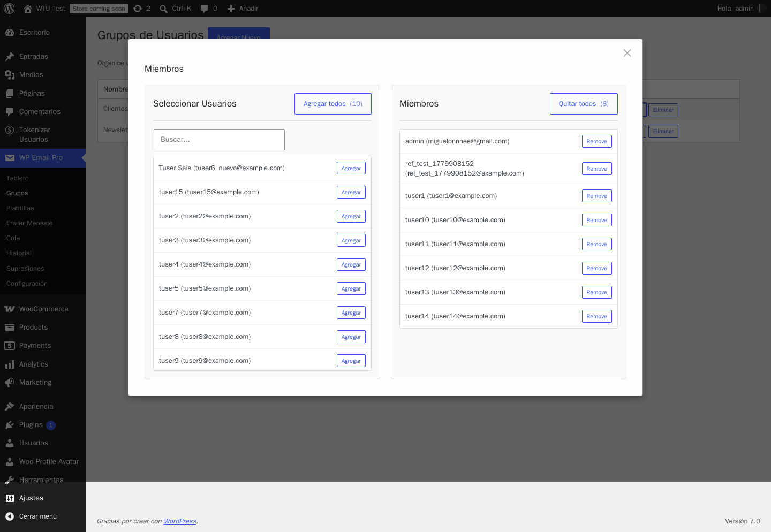
Task: Click Eliminar button in Newsletter row
Action: pyautogui.click(x=663, y=131)
